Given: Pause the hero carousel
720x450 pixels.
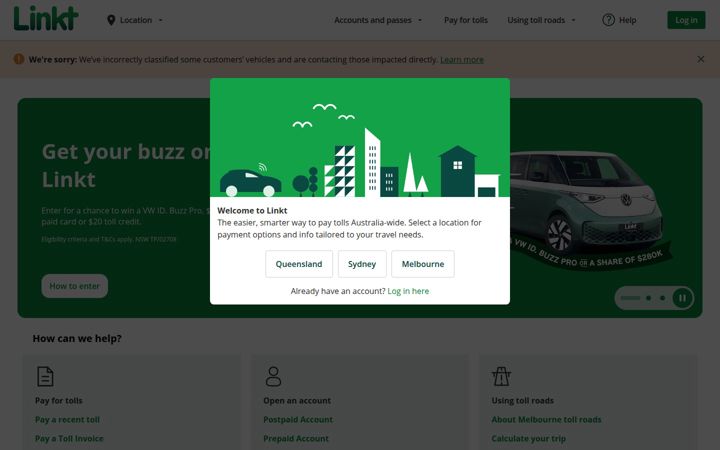Looking at the screenshot, I should click(x=682, y=298).
